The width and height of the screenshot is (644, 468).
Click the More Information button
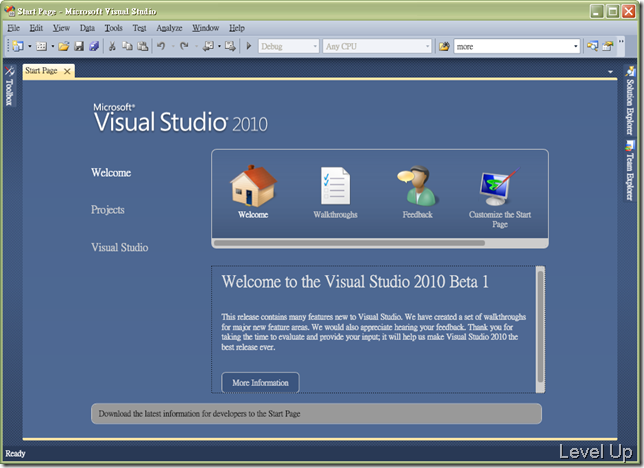click(x=260, y=383)
